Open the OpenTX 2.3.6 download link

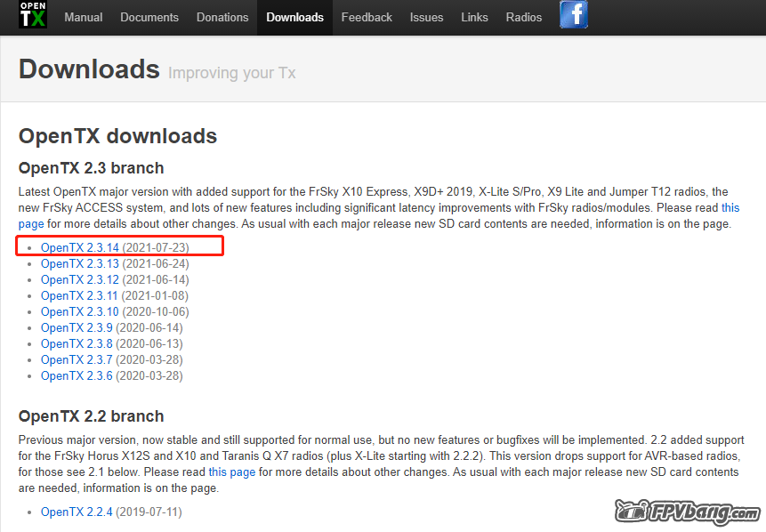(77, 376)
